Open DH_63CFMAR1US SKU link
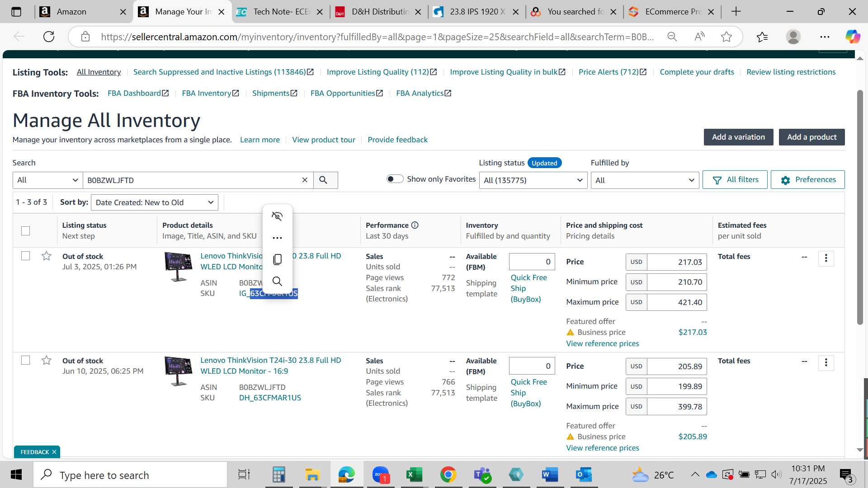This screenshot has width=868, height=488. (270, 398)
